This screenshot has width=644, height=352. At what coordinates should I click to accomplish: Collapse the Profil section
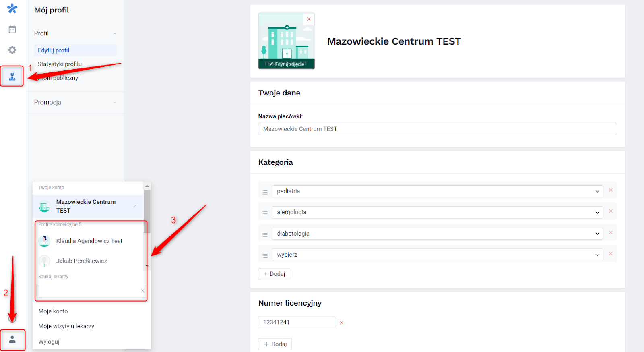pyautogui.click(x=115, y=33)
